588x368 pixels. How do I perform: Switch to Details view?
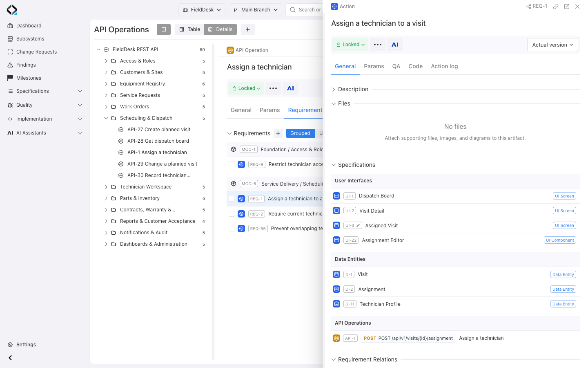pyautogui.click(x=220, y=29)
